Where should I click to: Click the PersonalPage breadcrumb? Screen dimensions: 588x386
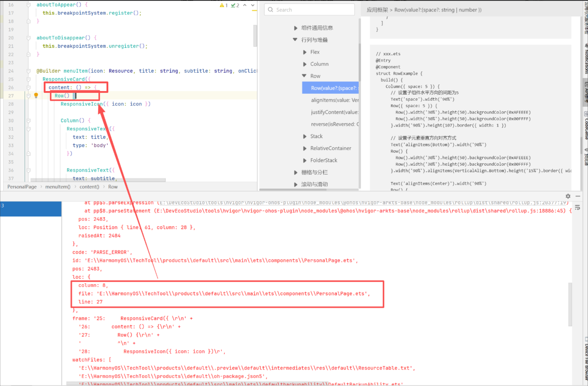tap(22, 187)
